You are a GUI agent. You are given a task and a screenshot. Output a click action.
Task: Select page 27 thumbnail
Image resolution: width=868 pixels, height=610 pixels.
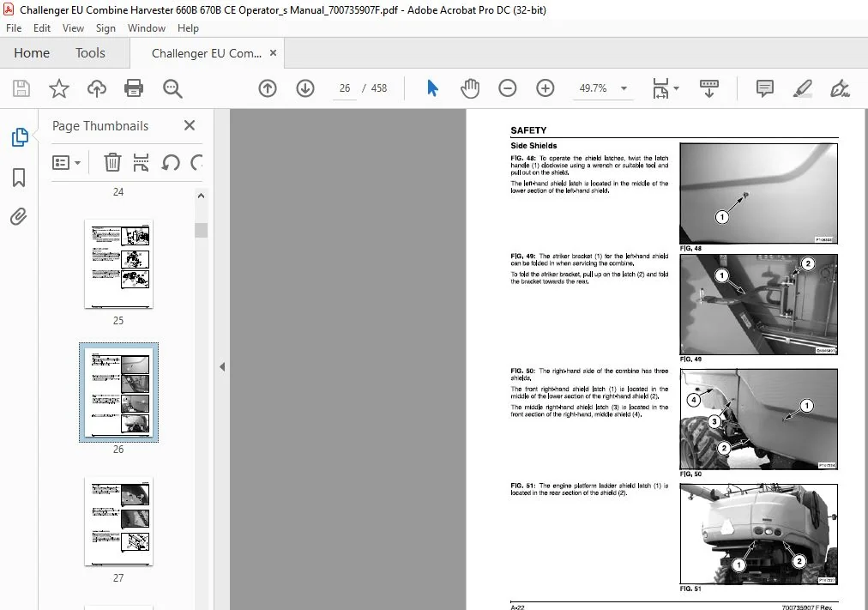click(x=118, y=522)
